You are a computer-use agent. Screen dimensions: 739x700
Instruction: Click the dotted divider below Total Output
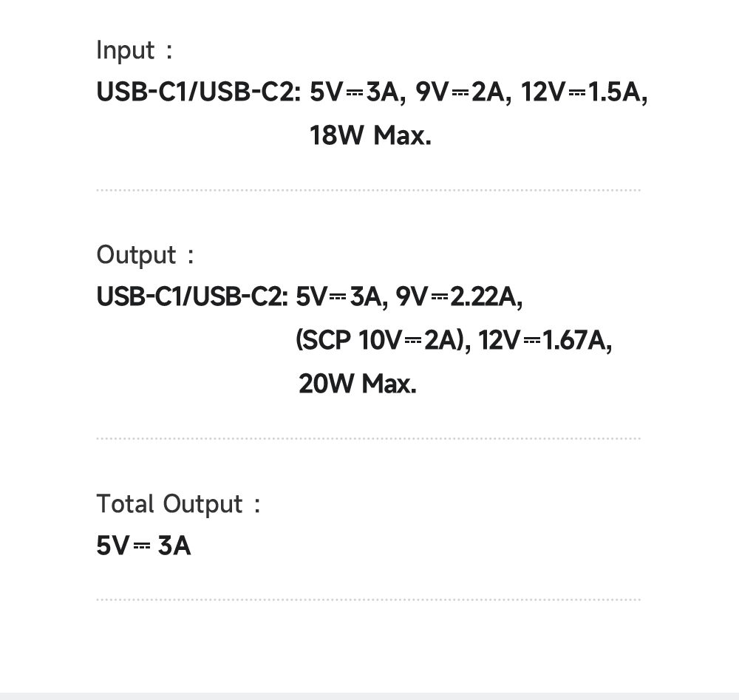[x=368, y=599]
